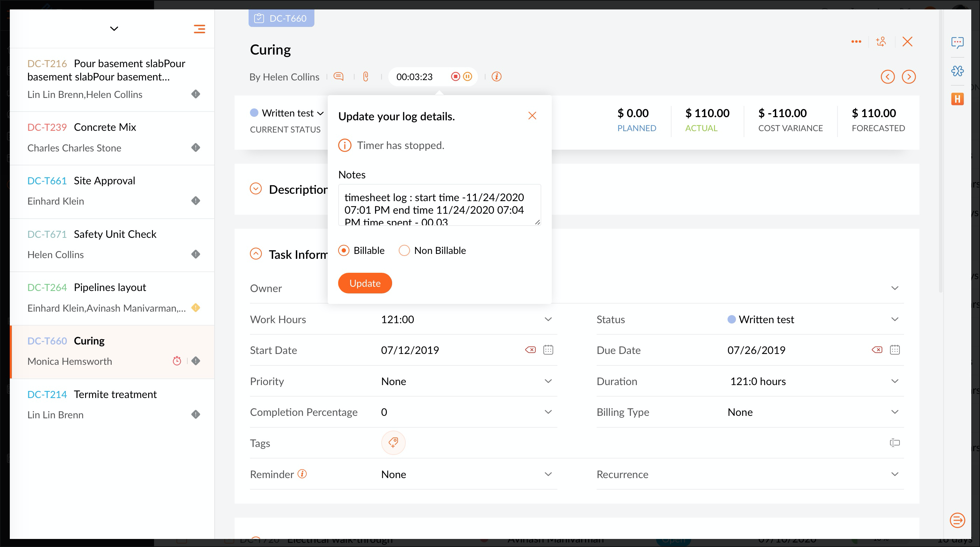The height and width of the screenshot is (547, 980).
Task: Click the Update button
Action: coord(364,283)
